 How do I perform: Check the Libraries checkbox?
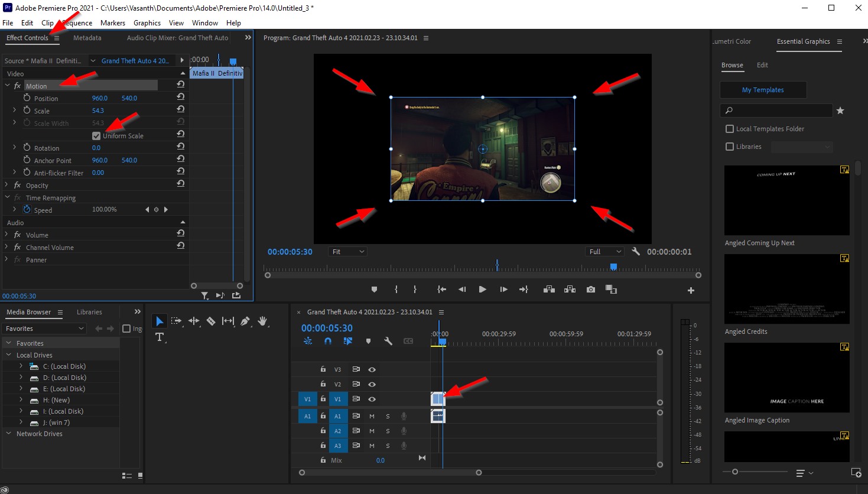[730, 147]
